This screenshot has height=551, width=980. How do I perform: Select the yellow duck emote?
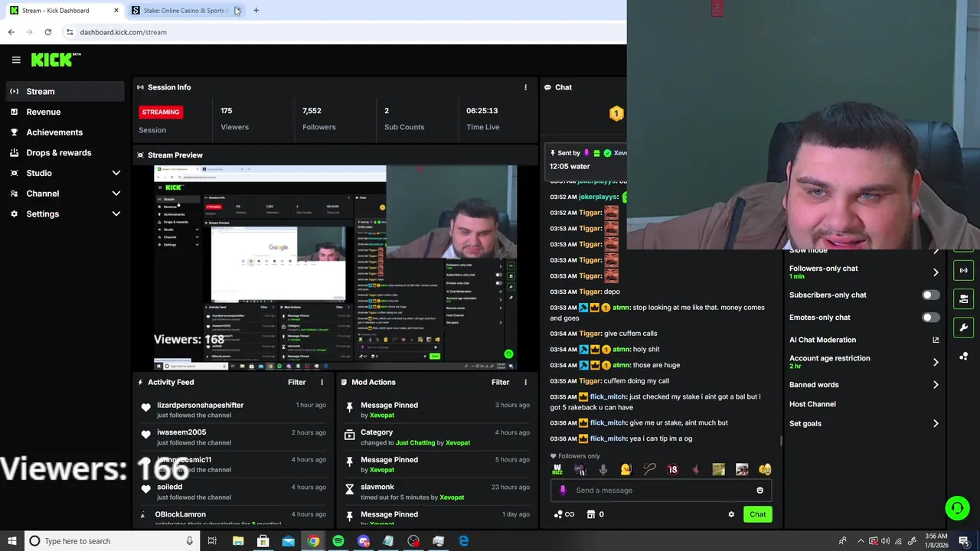click(626, 470)
